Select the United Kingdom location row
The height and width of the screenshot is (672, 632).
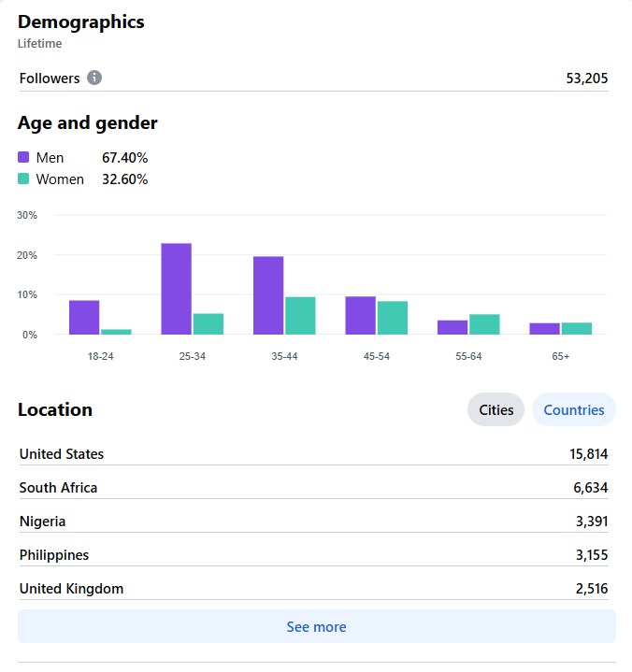click(313, 589)
